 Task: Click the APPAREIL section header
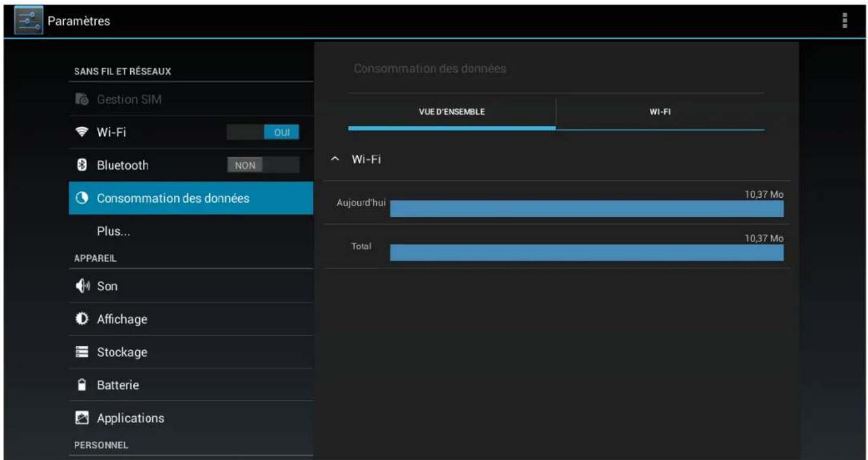pos(96,259)
